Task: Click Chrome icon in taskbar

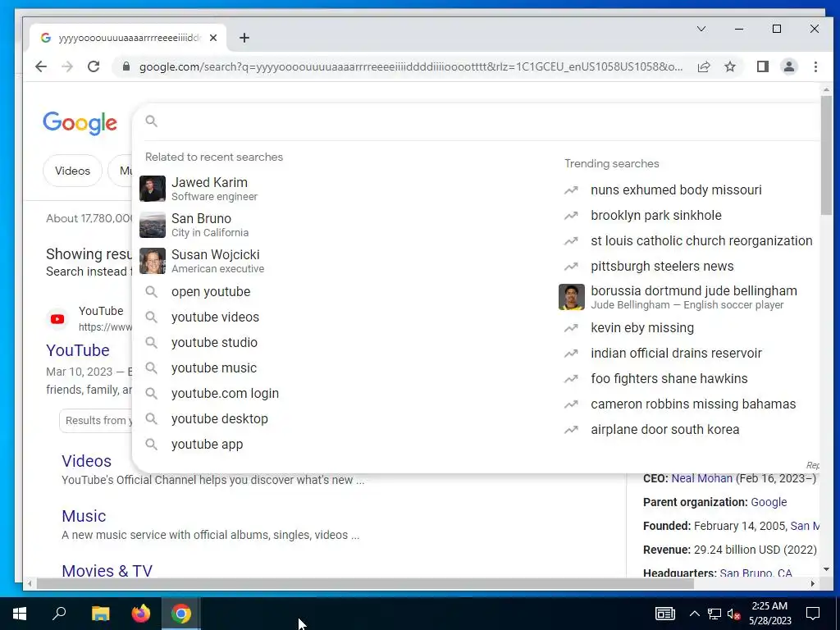Action: tap(181, 614)
